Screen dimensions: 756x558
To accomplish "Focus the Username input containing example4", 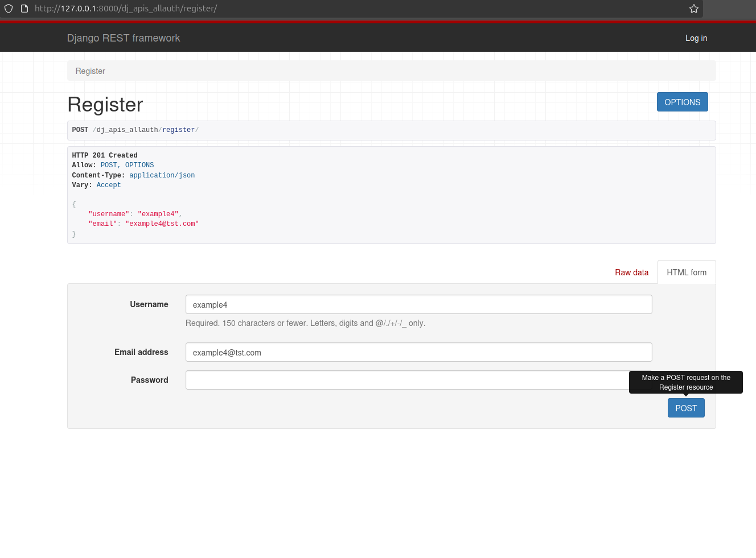I will pos(418,304).
